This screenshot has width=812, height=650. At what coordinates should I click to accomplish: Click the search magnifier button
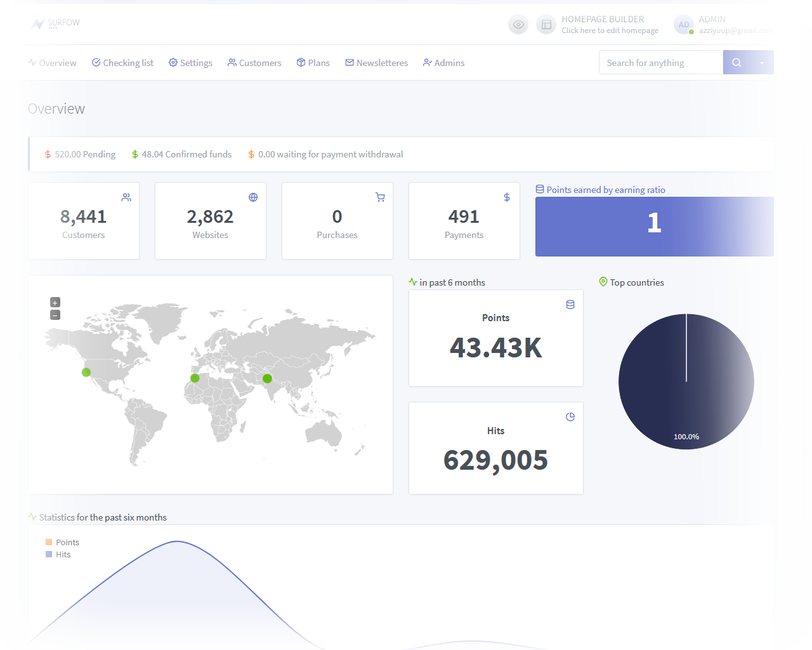737,62
